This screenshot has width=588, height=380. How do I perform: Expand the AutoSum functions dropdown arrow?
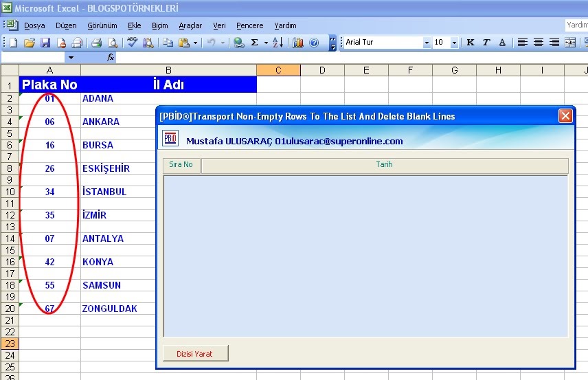[x=266, y=43]
